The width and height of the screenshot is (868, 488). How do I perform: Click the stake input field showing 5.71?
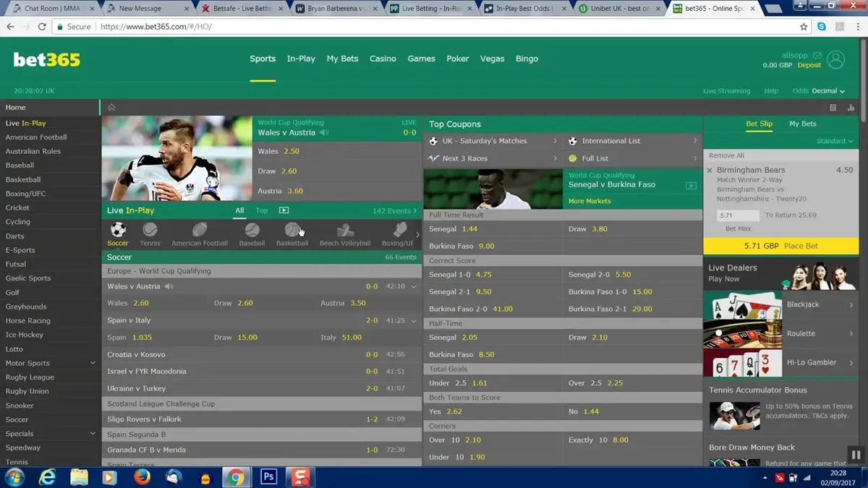pos(739,215)
